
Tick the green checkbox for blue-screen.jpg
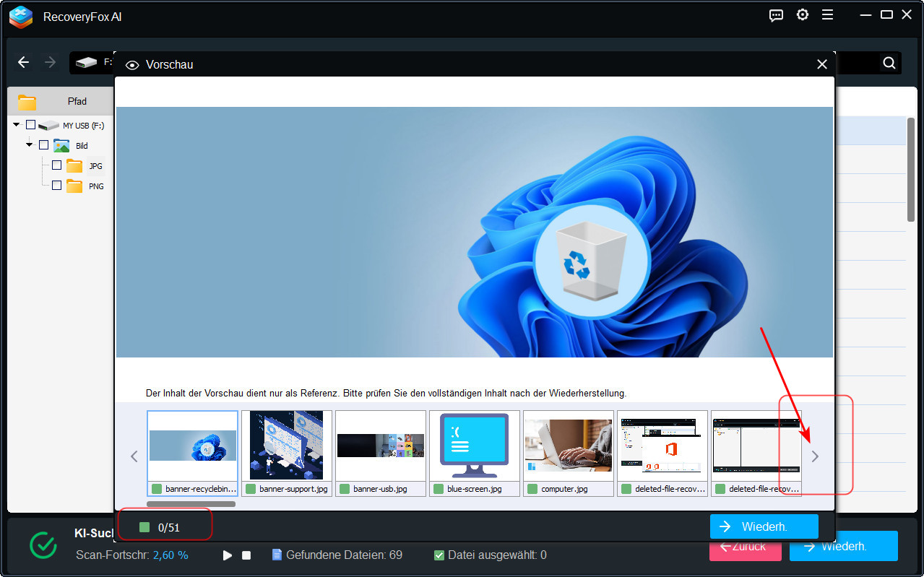click(439, 489)
